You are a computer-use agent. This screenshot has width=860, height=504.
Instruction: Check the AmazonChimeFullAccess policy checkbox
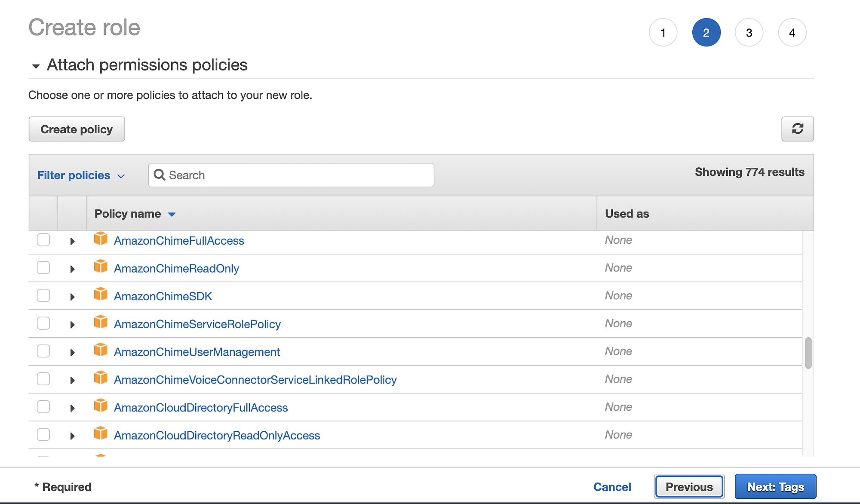(43, 240)
